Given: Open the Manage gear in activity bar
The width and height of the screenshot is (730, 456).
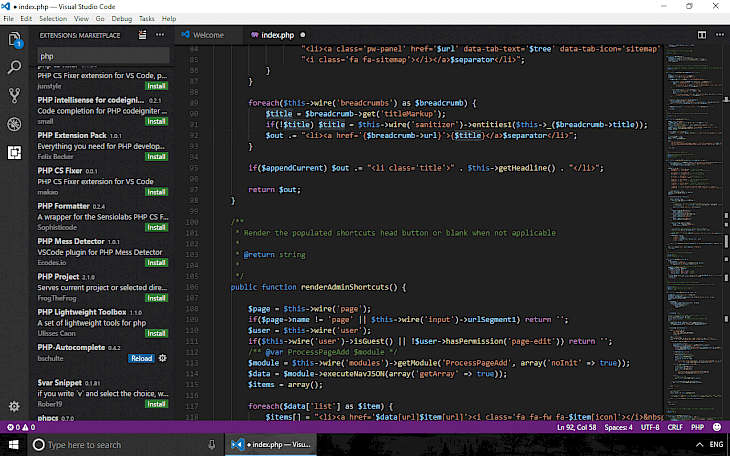Looking at the screenshot, I should [14, 406].
